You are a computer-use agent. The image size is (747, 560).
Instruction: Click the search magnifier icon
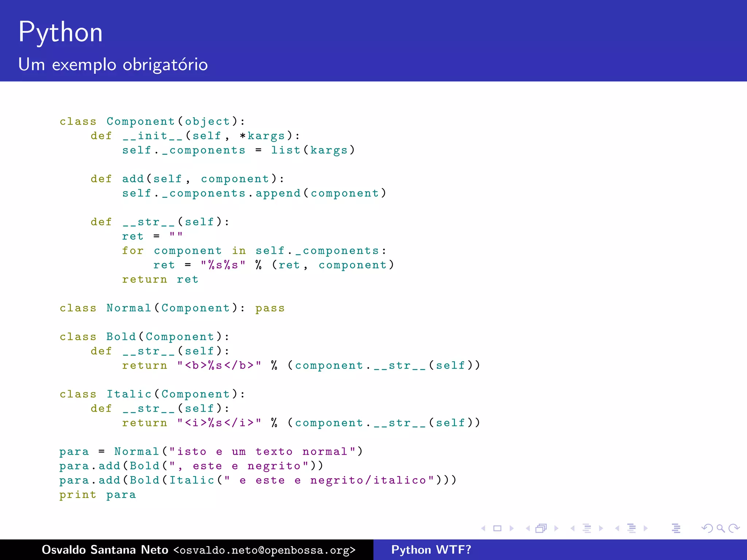point(720,528)
